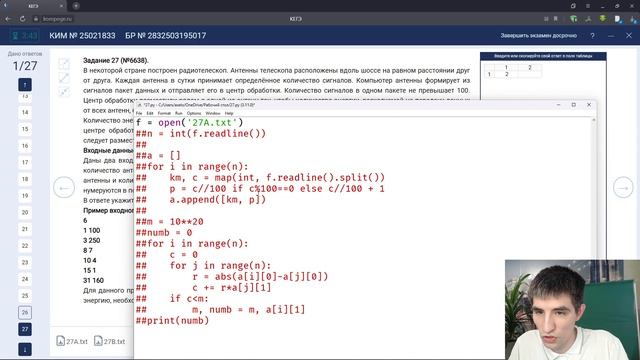Viewport: 640px width, 360px height.
Task: Click the pencil tool icon beside task text
Action: coord(64,78)
